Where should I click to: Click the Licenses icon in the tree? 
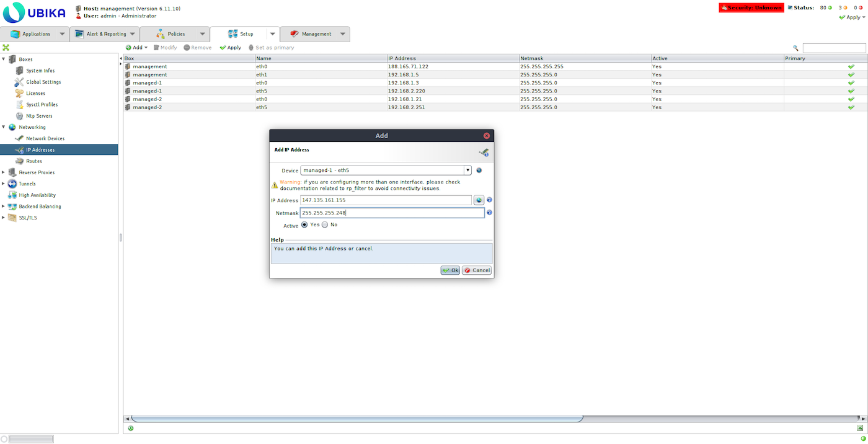coord(20,93)
